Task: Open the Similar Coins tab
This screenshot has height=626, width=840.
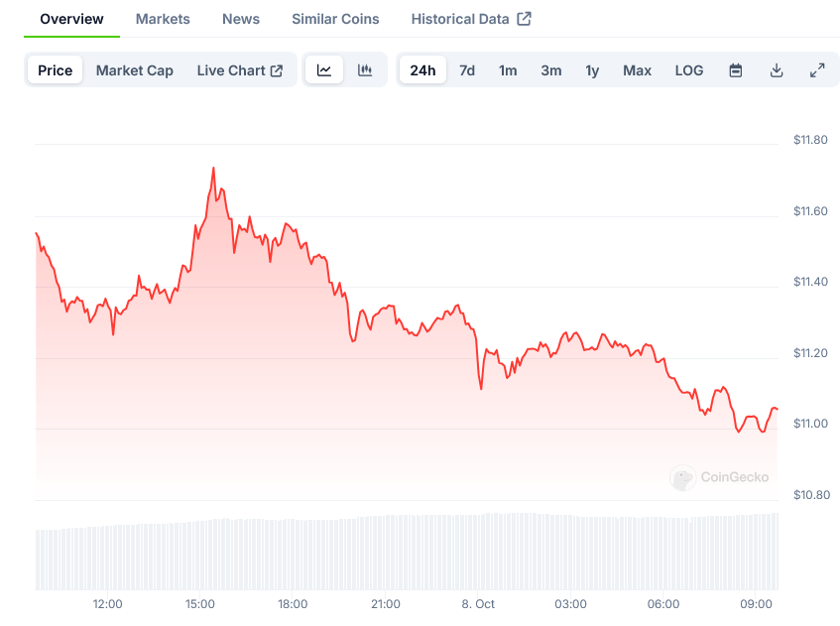Action: tap(335, 19)
